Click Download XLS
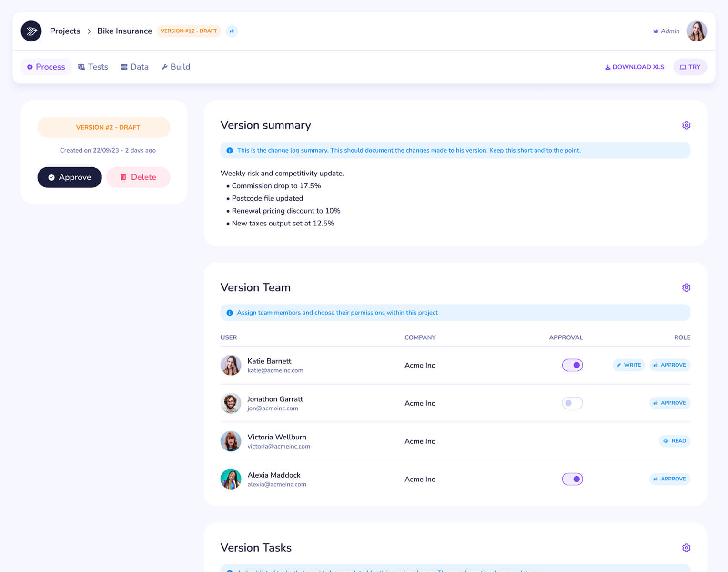 tap(634, 67)
